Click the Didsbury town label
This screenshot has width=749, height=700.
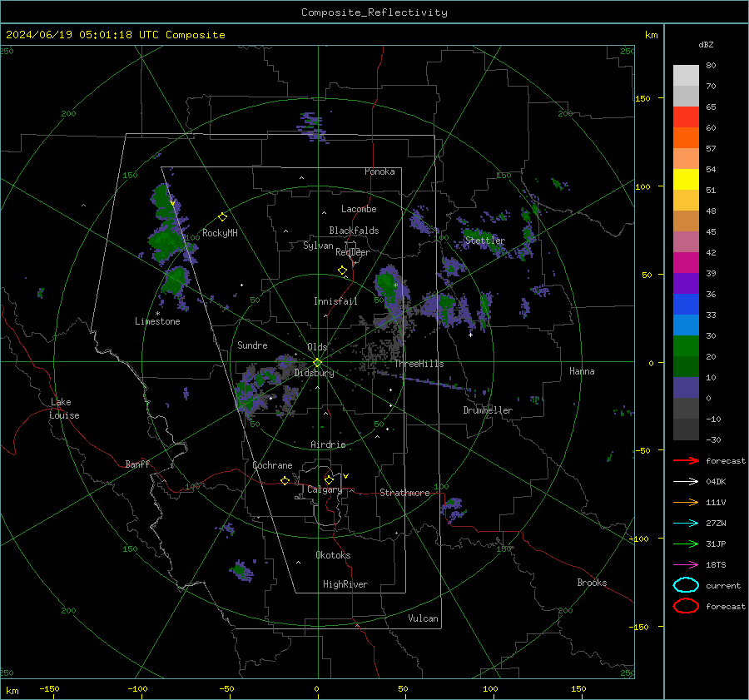coord(314,373)
